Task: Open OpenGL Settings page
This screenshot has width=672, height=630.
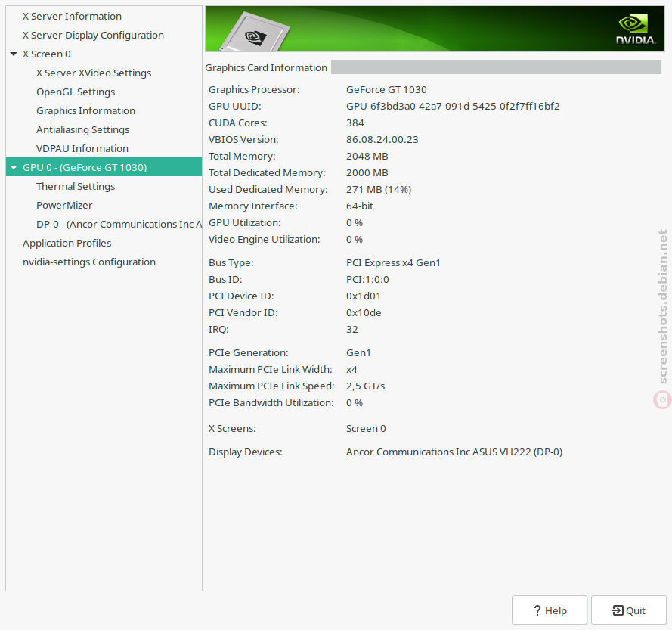Action: tap(76, 92)
